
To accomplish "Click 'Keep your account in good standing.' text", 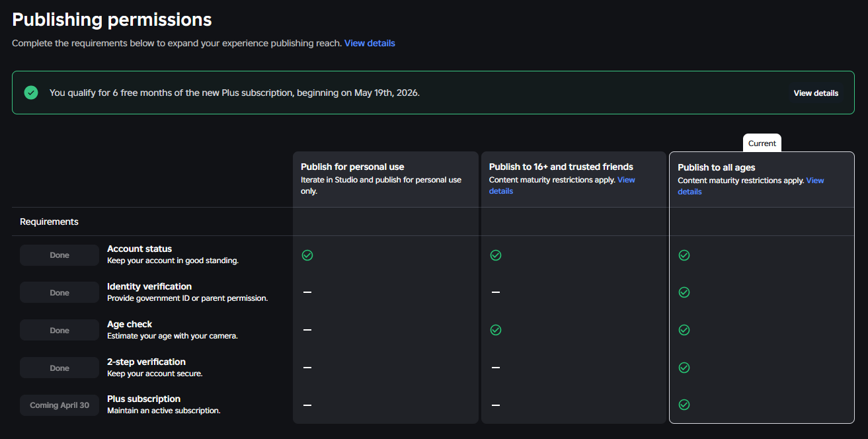I will coord(173,260).
